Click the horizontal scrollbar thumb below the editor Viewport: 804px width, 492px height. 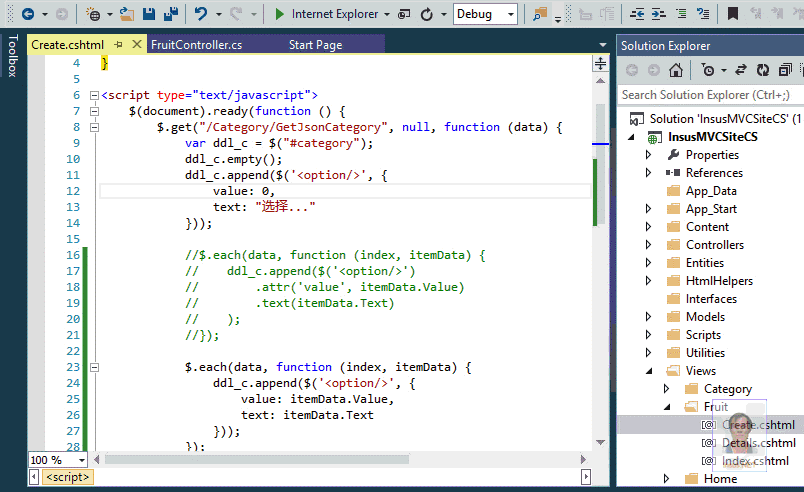[257, 459]
